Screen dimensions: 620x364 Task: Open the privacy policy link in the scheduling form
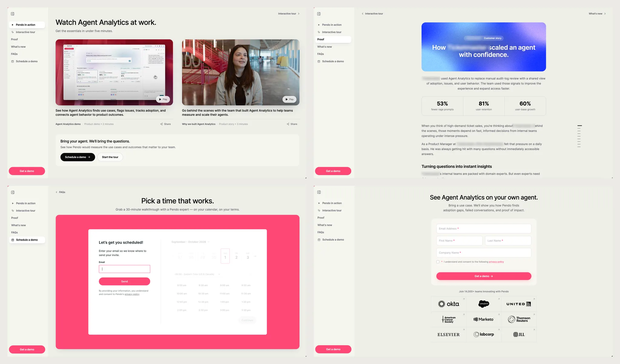tap(132, 294)
